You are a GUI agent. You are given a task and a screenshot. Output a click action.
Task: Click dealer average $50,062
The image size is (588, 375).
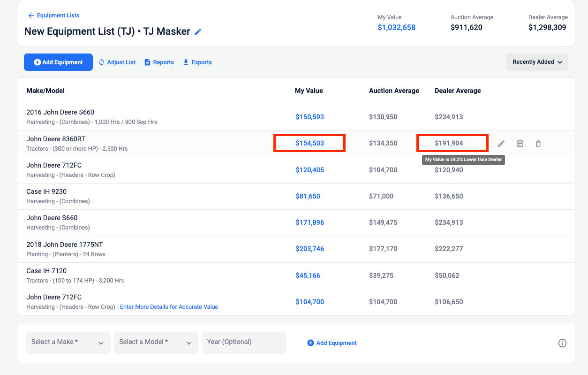point(447,276)
